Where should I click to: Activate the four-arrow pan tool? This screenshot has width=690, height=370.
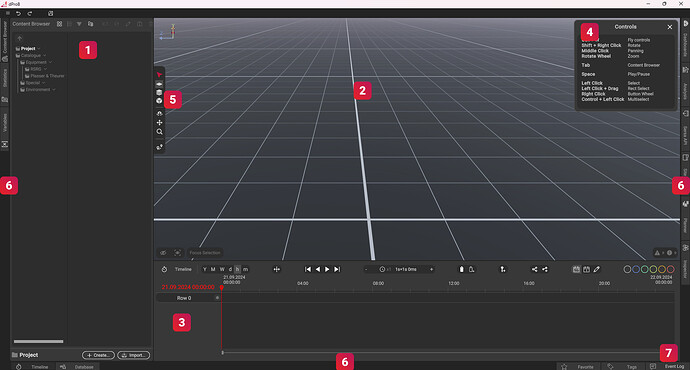159,122
